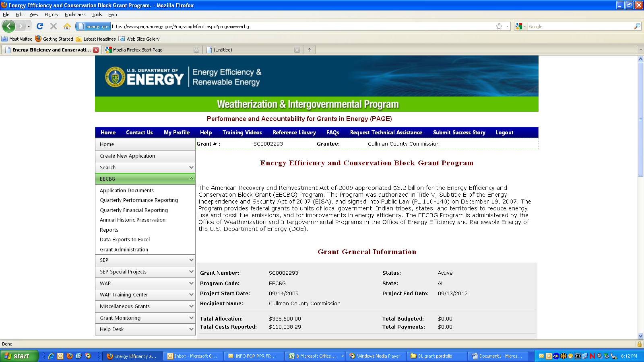Expand the Search section in sidebar
The image size is (644, 362).
click(x=191, y=167)
